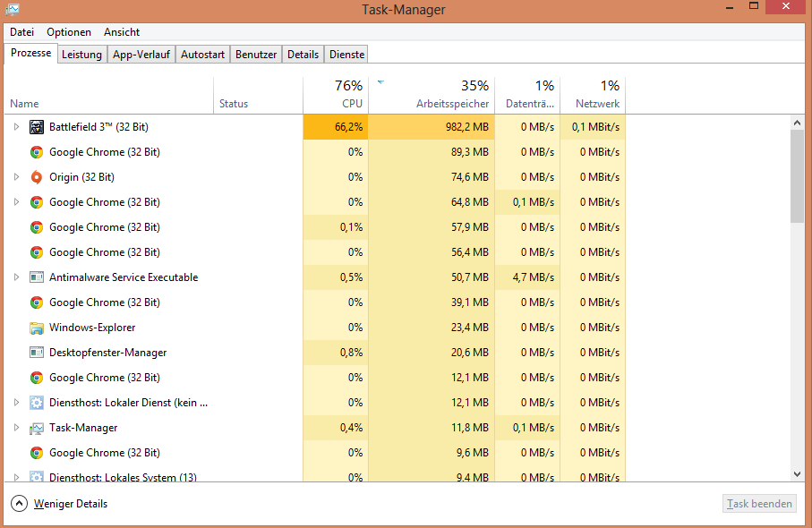812x528 pixels.
Task: Expand the Antimalware Service Executable group
Action: [x=17, y=277]
